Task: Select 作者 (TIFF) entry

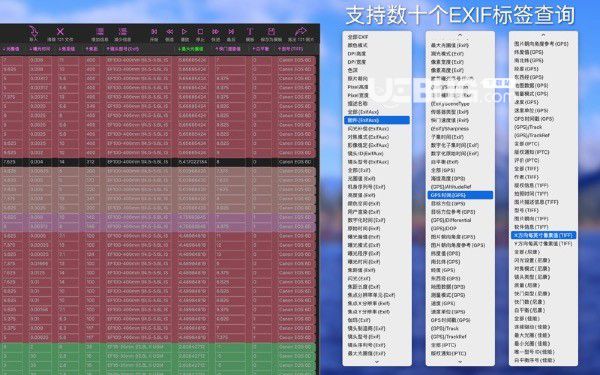Action: point(526,177)
